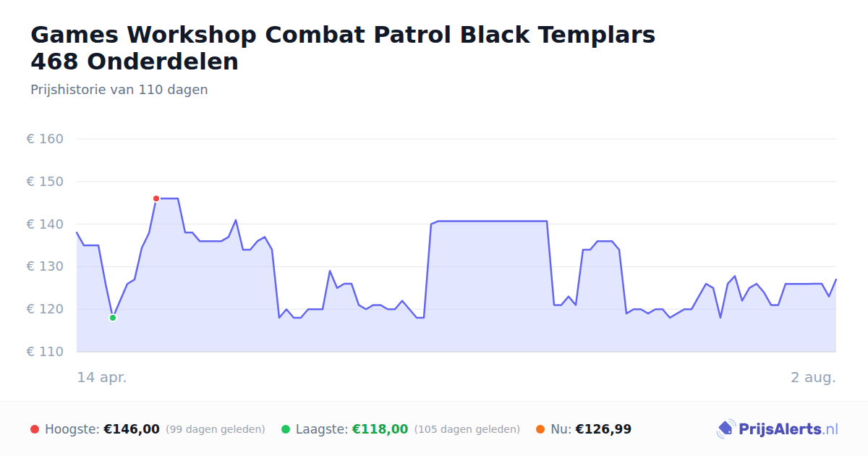The image size is (868, 456).
Task: Click the red highest-price dot on the chart
Action: (x=156, y=198)
